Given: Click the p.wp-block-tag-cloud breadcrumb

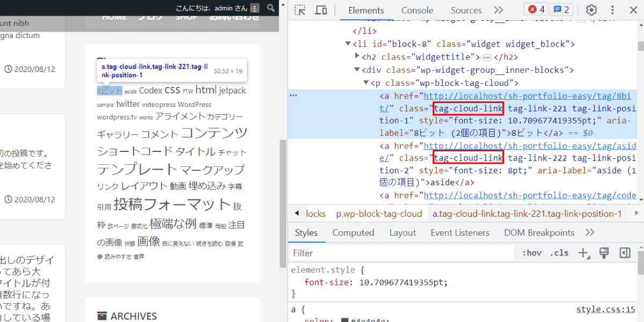Looking at the screenshot, I should (x=379, y=214).
